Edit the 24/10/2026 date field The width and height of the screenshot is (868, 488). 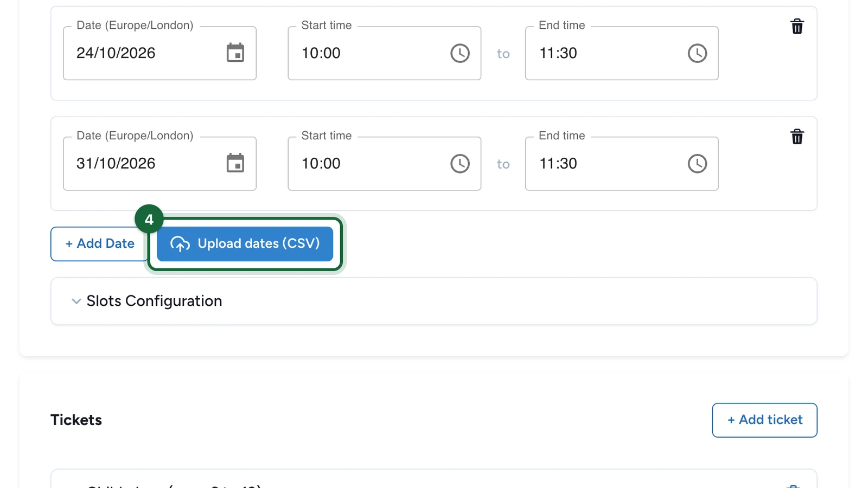[x=159, y=53]
